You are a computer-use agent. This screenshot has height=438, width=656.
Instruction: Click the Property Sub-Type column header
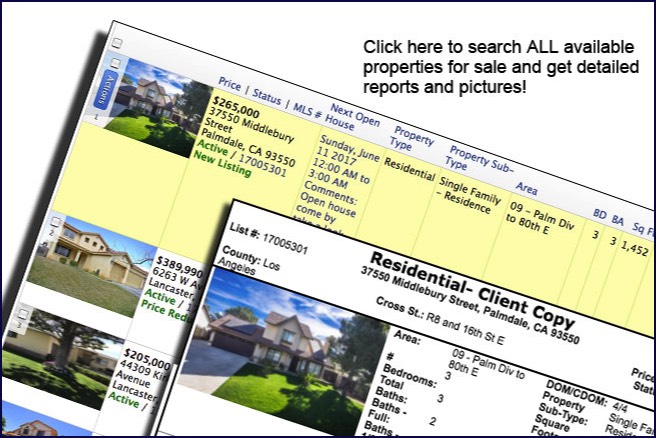477,160
